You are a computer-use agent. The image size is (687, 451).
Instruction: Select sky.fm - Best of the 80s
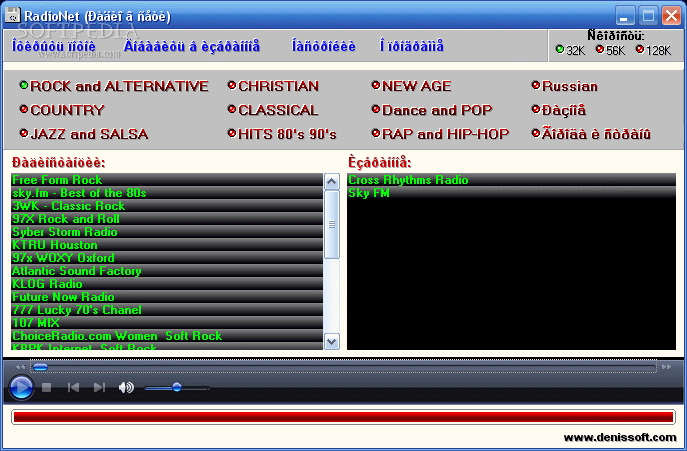pyautogui.click(x=167, y=193)
